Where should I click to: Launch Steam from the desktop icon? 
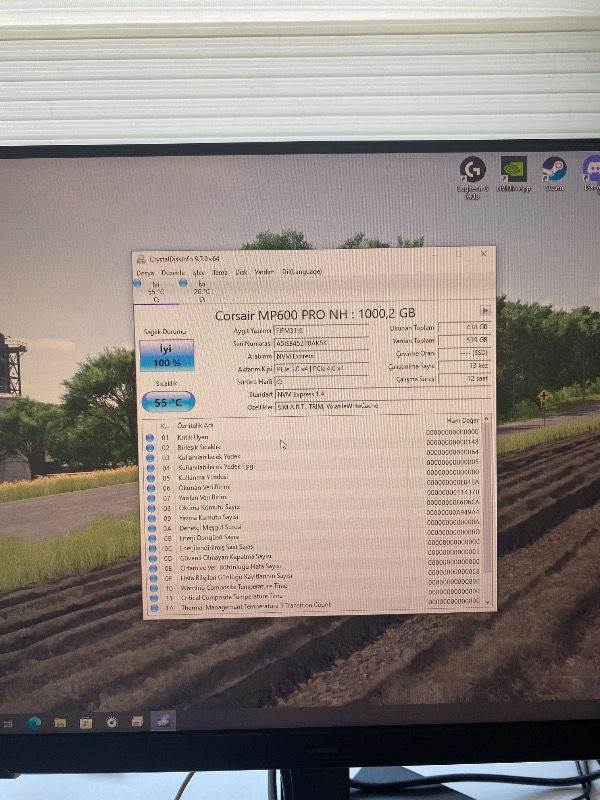[x=553, y=169]
